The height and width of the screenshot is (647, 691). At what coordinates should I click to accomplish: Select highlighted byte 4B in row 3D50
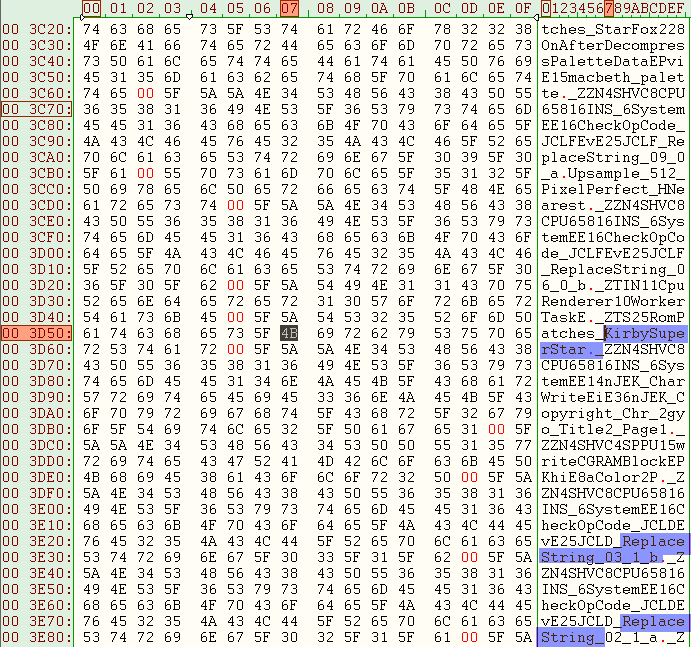tap(289, 333)
